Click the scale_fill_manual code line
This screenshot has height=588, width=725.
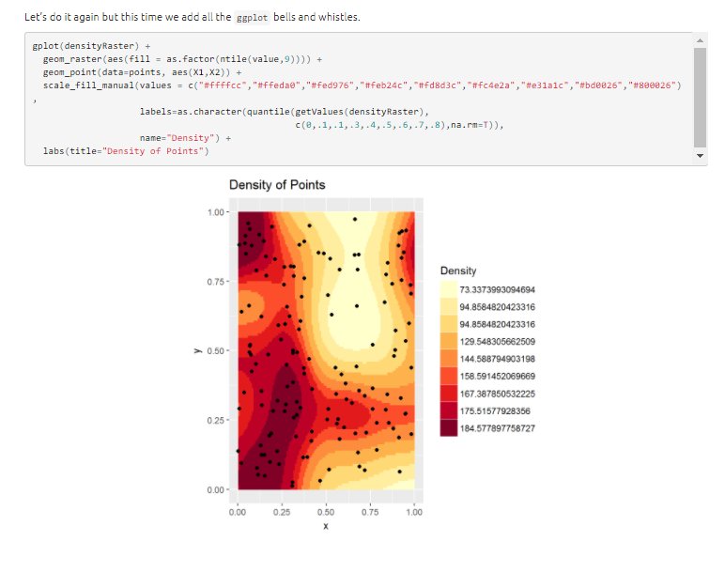(362, 85)
